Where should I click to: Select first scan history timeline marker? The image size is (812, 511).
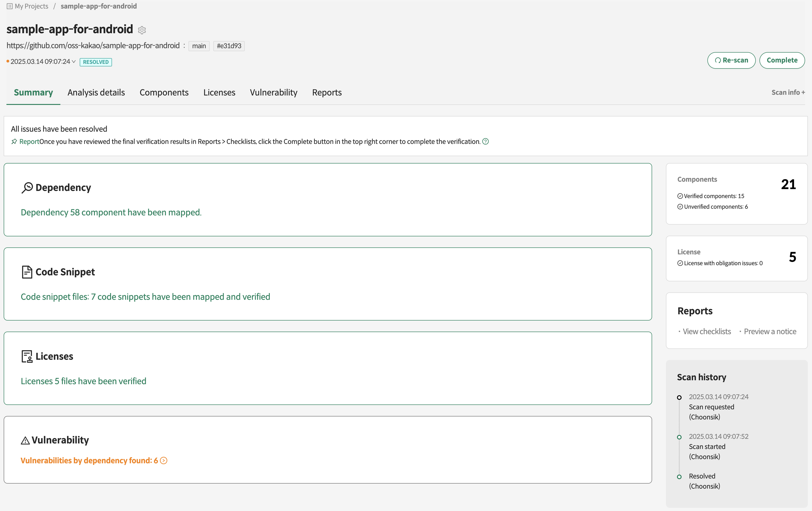tap(679, 398)
